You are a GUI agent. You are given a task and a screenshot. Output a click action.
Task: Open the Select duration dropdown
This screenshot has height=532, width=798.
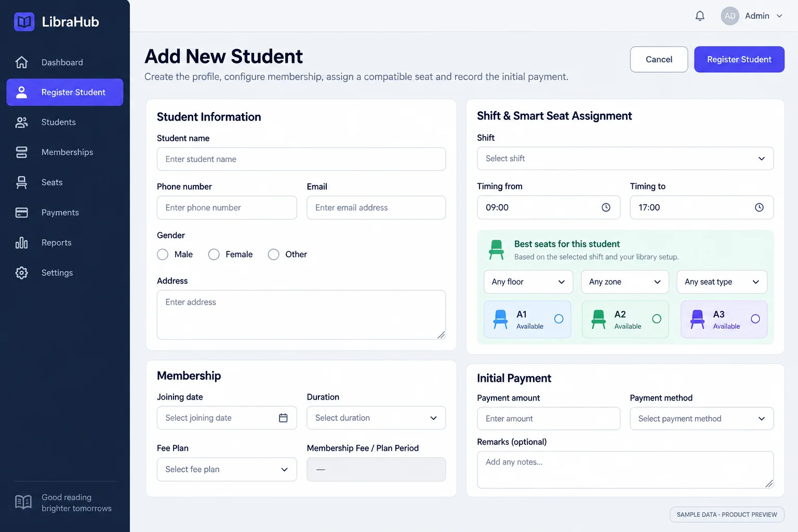376,418
